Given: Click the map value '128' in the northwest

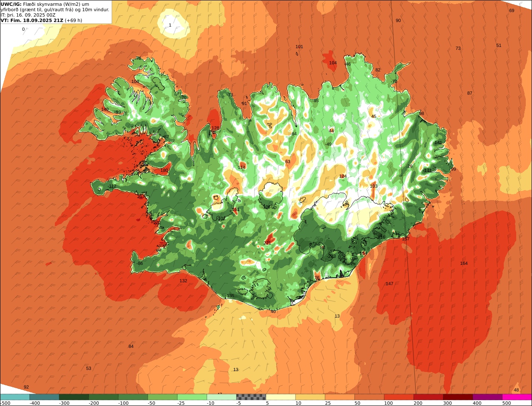Looking at the screenshot, I should 215,128.
